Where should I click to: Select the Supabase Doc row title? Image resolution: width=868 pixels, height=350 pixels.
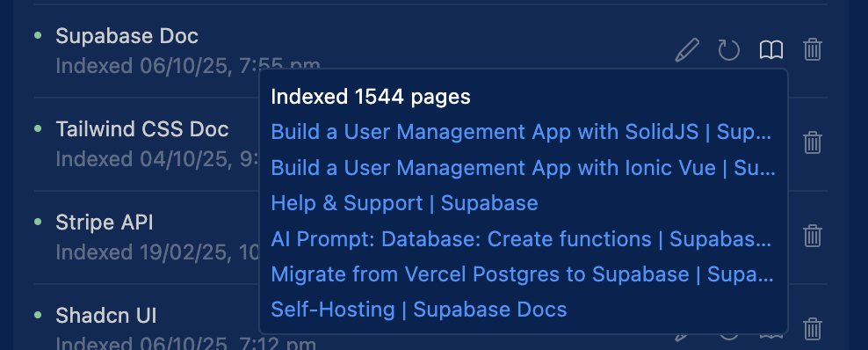pos(127,36)
